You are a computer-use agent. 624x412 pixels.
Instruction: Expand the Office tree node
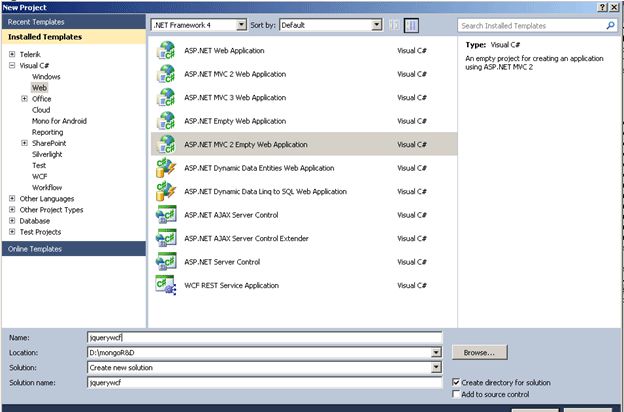pos(24,99)
